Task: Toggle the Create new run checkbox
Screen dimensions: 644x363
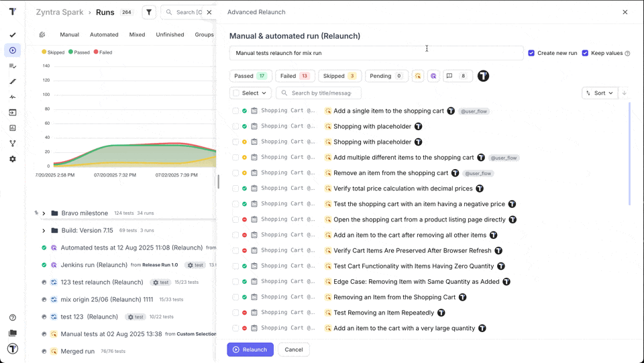Action: [x=531, y=53]
